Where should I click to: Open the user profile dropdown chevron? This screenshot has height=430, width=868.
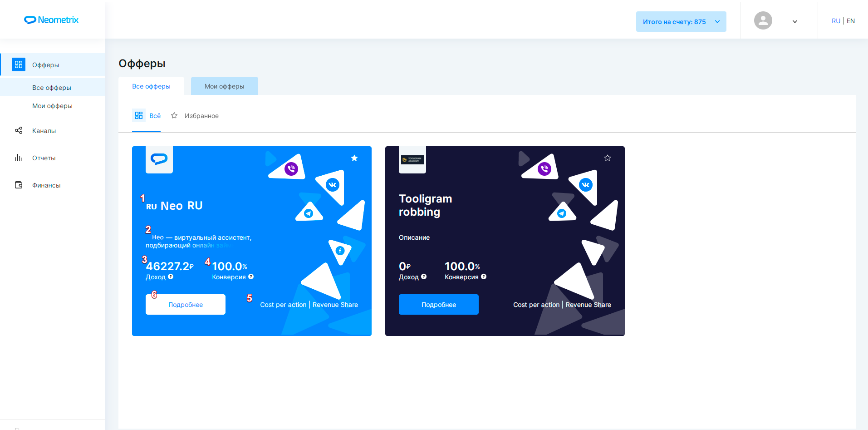click(x=795, y=21)
